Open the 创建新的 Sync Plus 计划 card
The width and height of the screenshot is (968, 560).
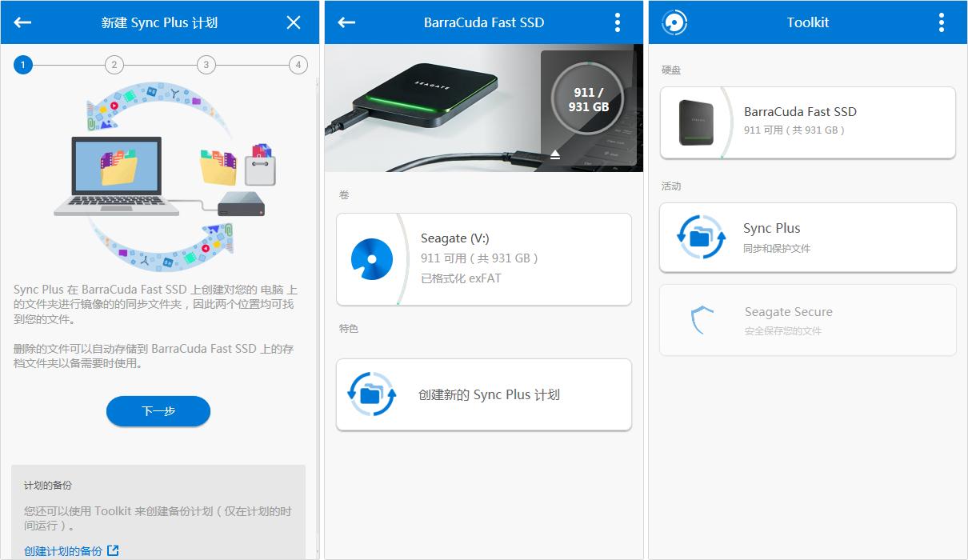(x=483, y=394)
